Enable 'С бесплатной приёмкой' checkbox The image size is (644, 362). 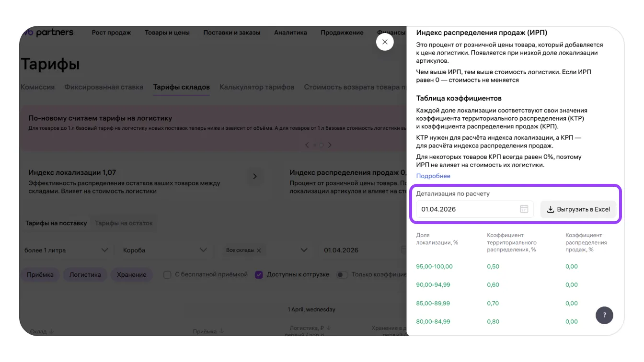pos(167,275)
